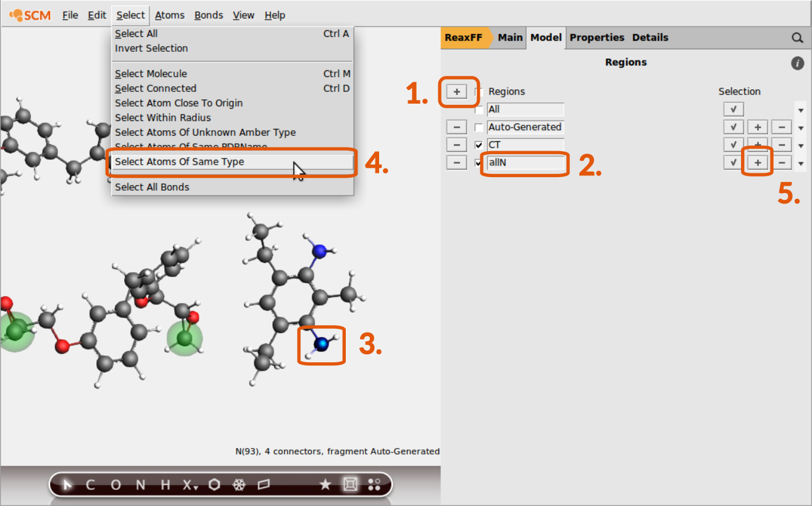
Task: Click the benzene ring structures tool
Action: click(x=214, y=485)
